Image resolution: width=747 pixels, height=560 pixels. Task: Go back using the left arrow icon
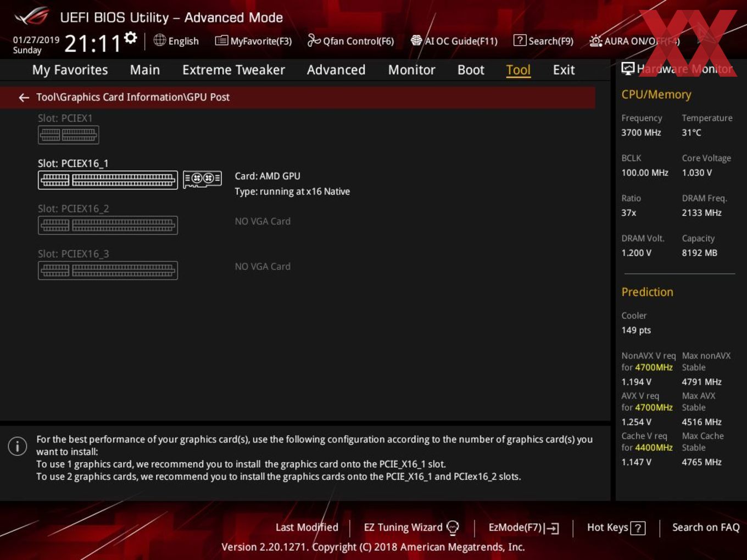pyautogui.click(x=24, y=97)
